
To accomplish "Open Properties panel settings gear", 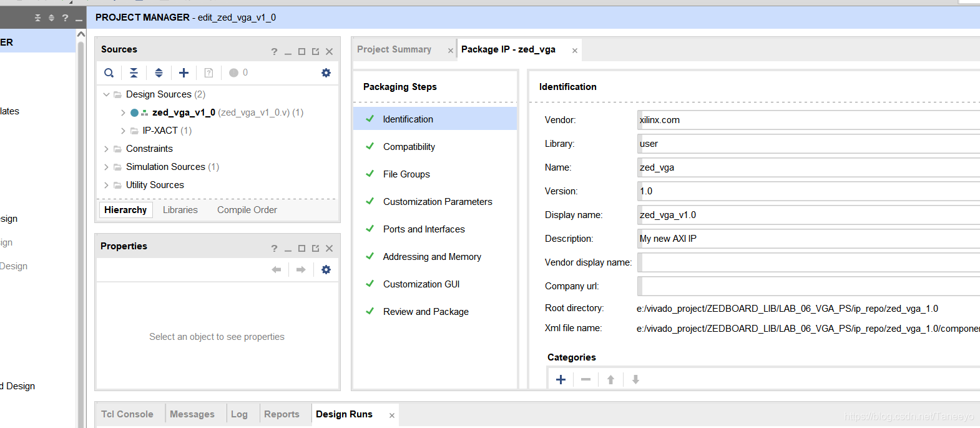I will pos(326,270).
